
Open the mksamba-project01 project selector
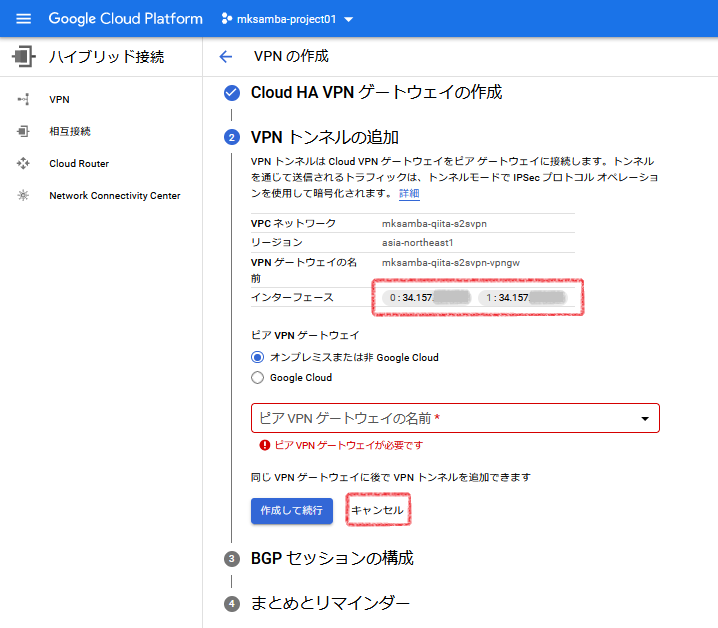click(287, 19)
